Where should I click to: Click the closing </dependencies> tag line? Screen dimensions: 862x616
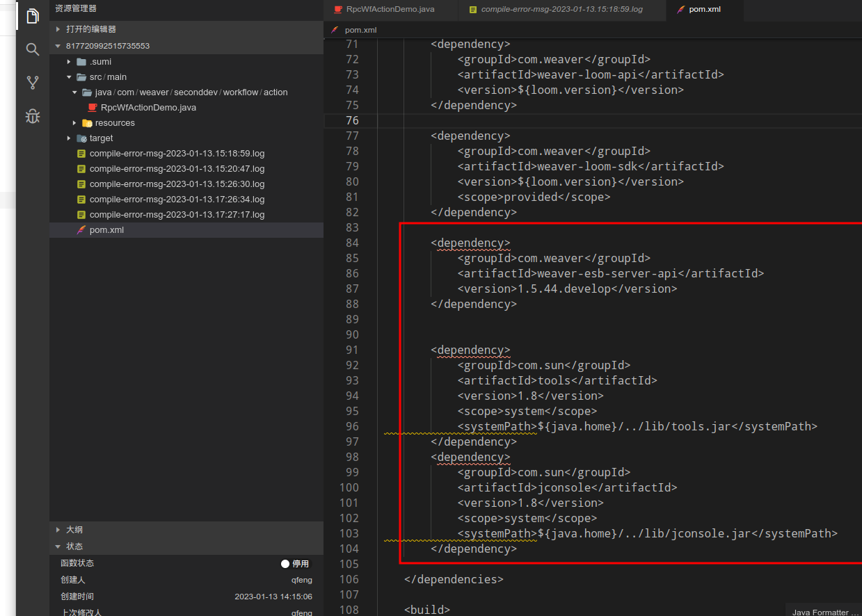pos(454,579)
